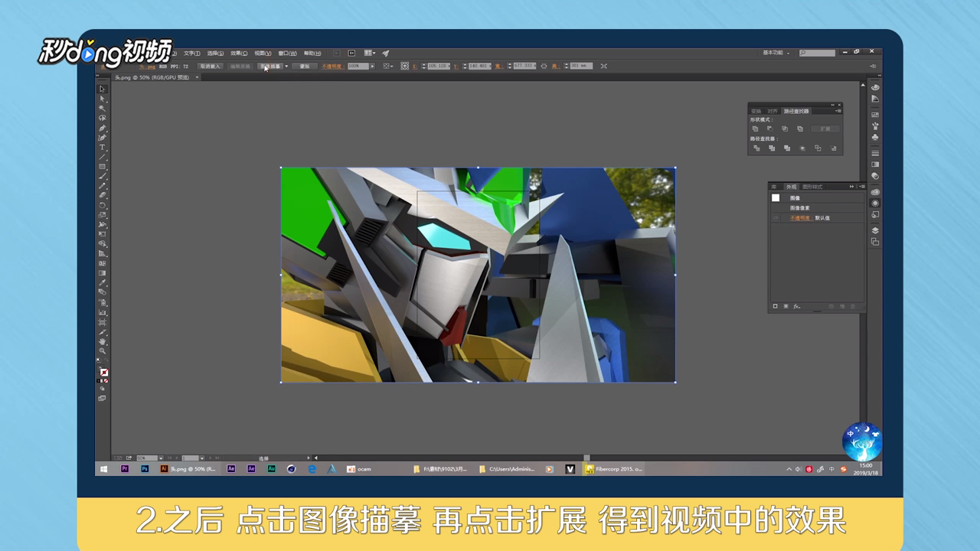This screenshot has height=551, width=980.
Task: Switch to the 图形样式 tab
Action: (812, 187)
